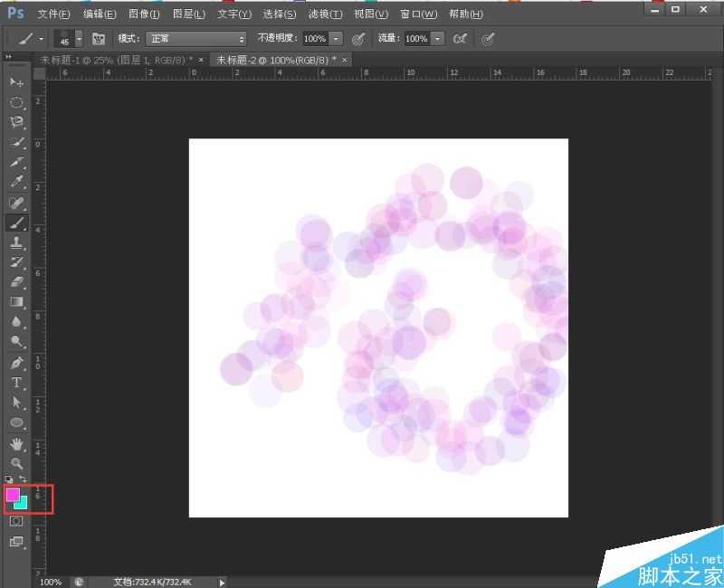The width and height of the screenshot is (724, 588).
Task: Select the Lasso tool
Action: pos(16,122)
